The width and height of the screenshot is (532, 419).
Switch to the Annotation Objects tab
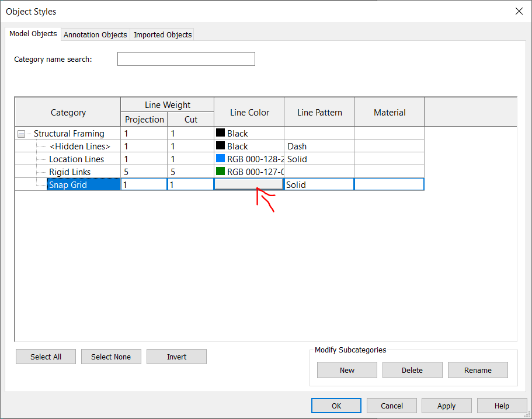click(x=95, y=34)
